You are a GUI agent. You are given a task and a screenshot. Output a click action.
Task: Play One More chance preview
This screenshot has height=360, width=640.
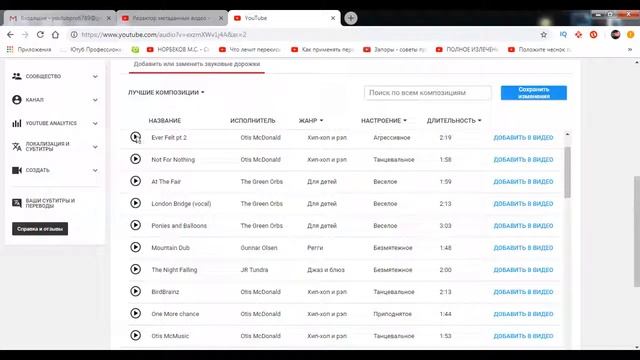point(135,313)
